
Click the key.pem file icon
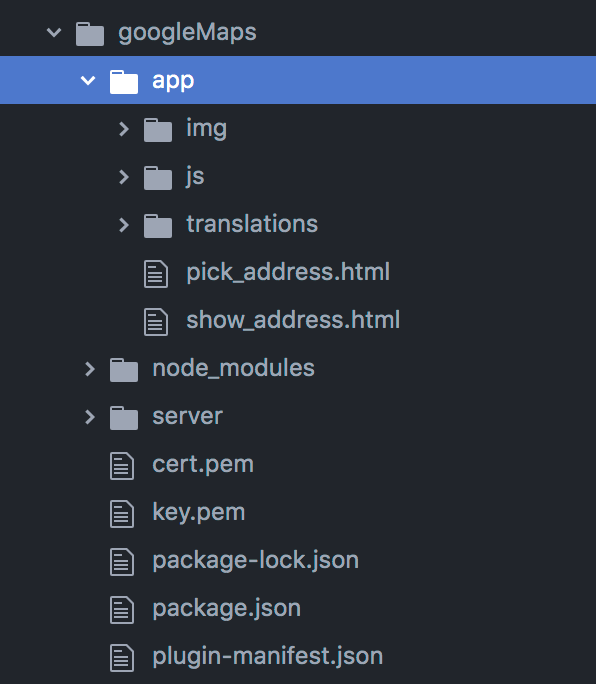coord(122,514)
